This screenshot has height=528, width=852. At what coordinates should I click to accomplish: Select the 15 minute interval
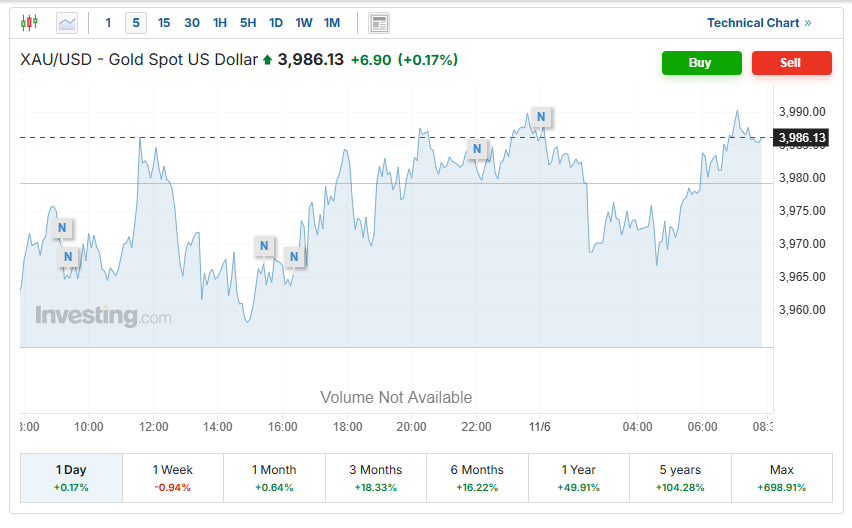click(164, 22)
